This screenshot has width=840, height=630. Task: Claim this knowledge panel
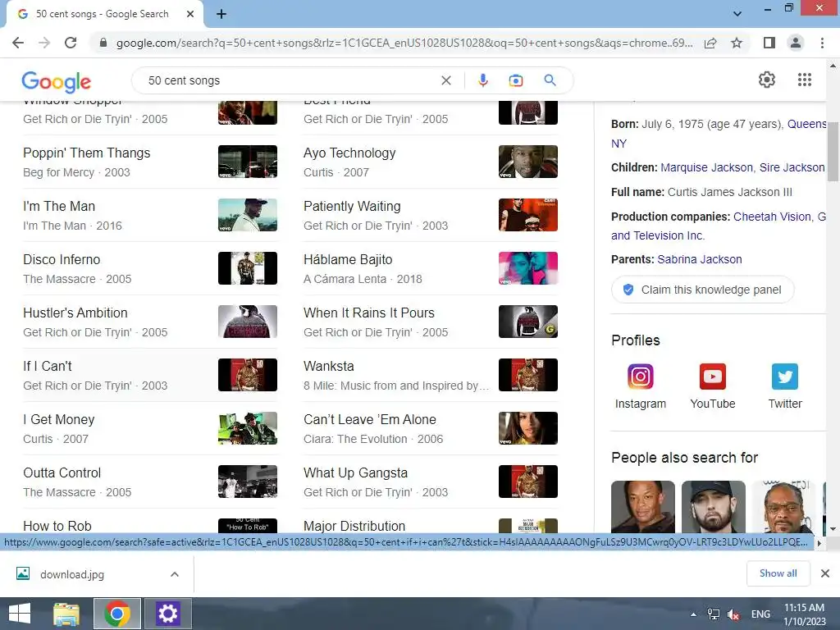pos(702,290)
